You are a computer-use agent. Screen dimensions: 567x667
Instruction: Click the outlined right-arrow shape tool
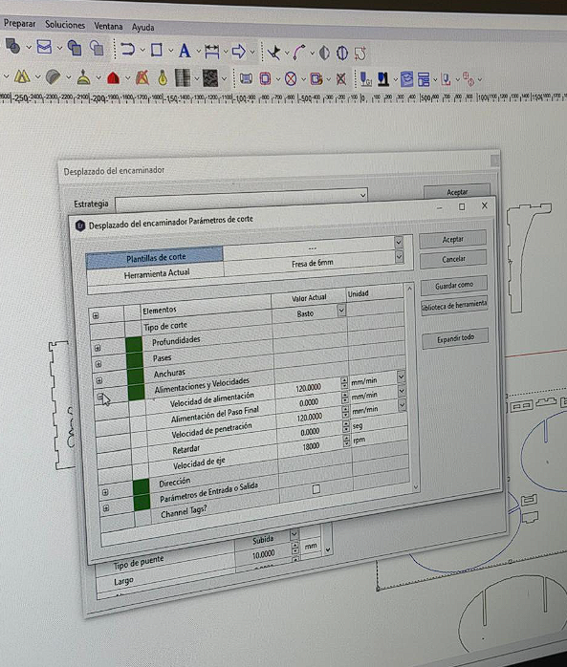[239, 52]
